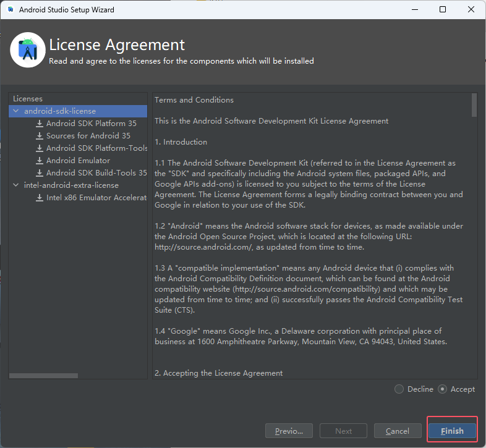Click download icon beside Android SDK Platform 35

[40, 124]
